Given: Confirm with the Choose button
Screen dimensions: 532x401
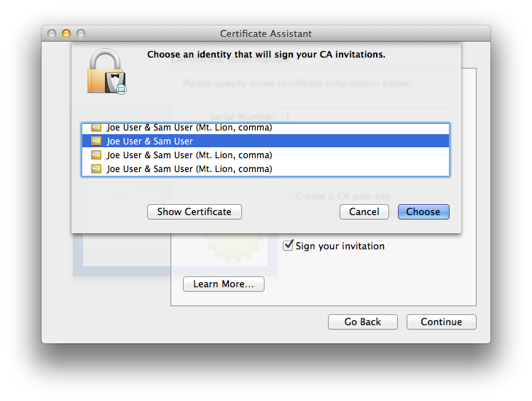Looking at the screenshot, I should [x=423, y=212].
